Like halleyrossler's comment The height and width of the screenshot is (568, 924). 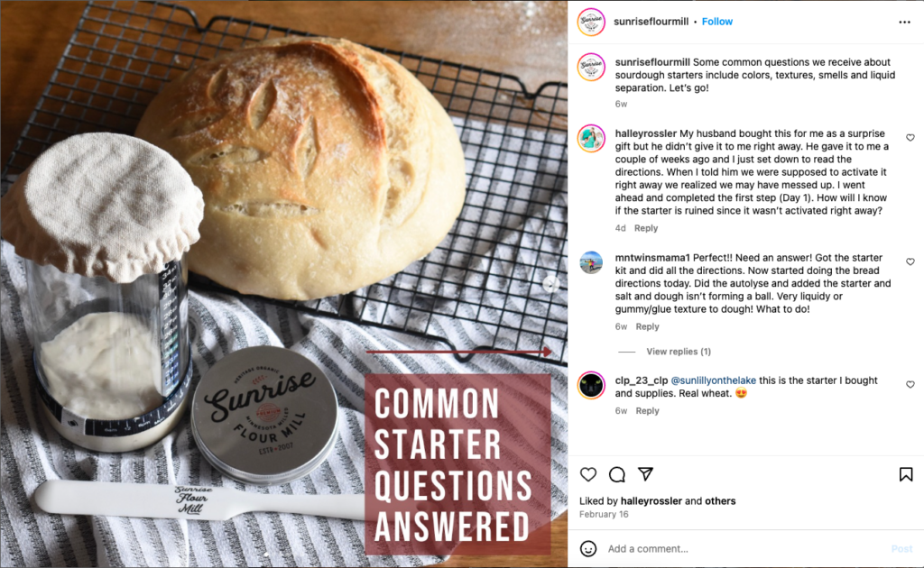click(910, 138)
